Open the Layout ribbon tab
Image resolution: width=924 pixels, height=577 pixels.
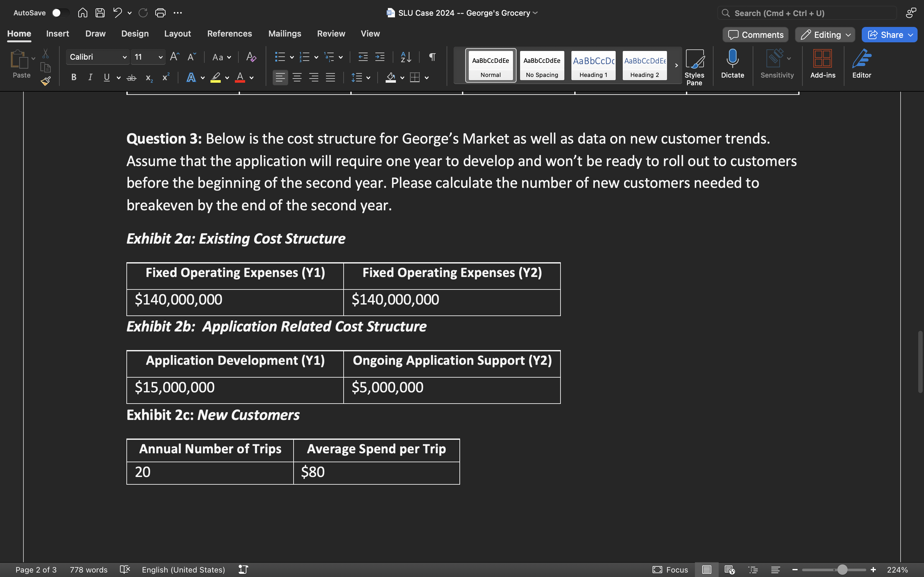point(177,34)
